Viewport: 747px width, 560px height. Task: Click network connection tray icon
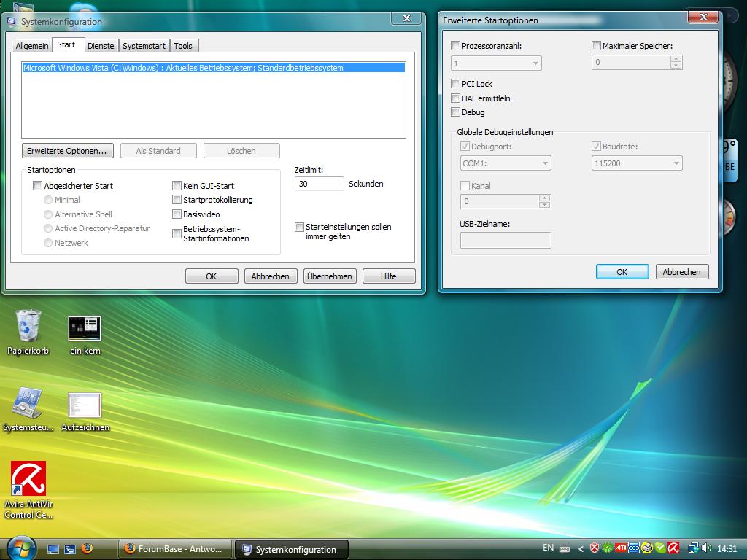coord(693,548)
